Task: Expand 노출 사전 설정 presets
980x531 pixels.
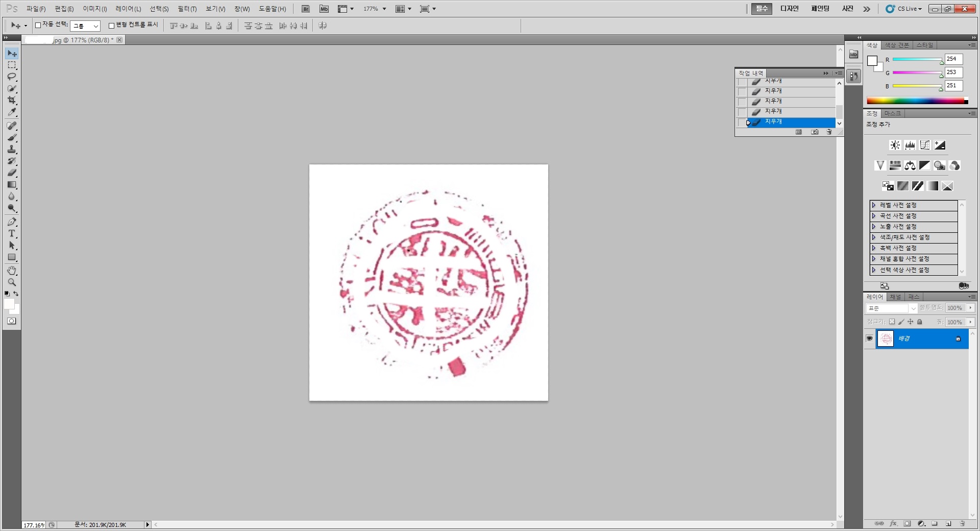Action: tap(874, 227)
